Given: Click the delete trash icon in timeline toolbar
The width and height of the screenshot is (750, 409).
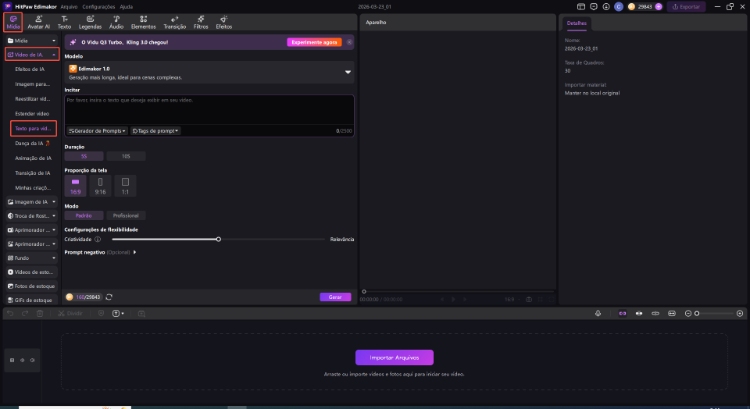Looking at the screenshot, I should pos(40,313).
